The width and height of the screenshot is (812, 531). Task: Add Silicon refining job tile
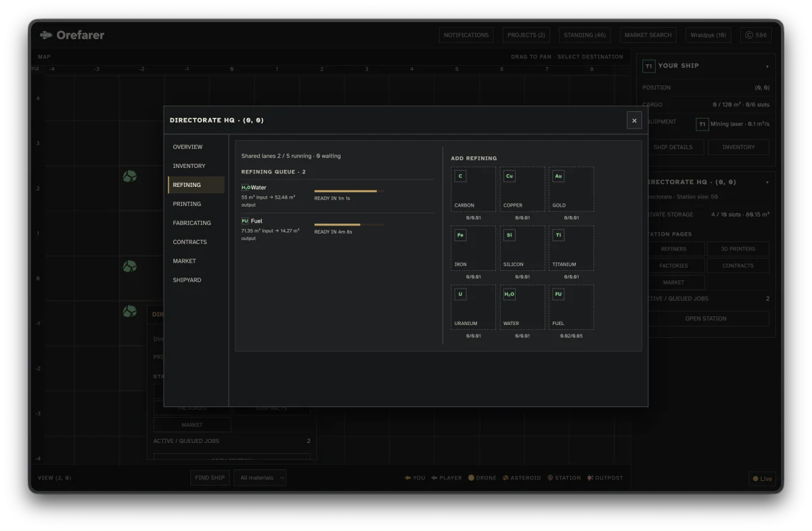(x=522, y=249)
